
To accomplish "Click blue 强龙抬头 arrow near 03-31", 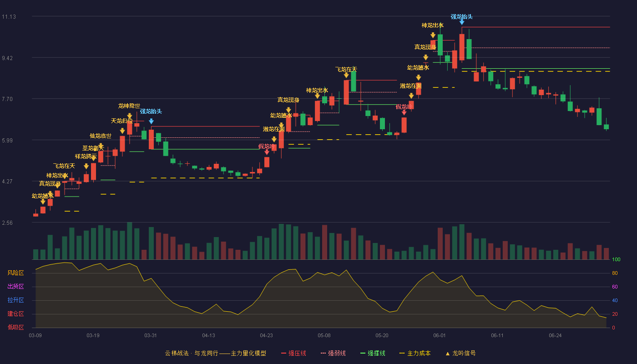I will [x=151, y=121].
